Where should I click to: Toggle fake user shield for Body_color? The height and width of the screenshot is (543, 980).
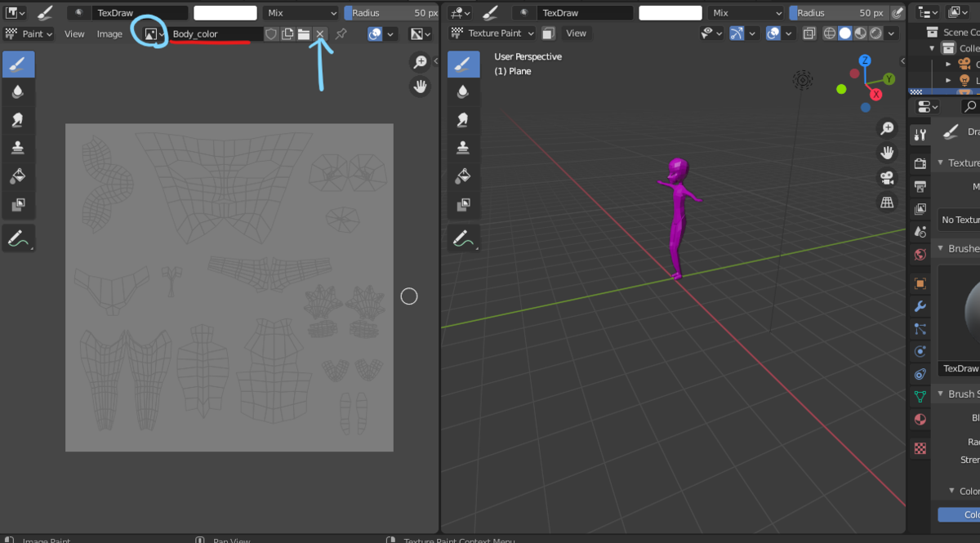[271, 33]
